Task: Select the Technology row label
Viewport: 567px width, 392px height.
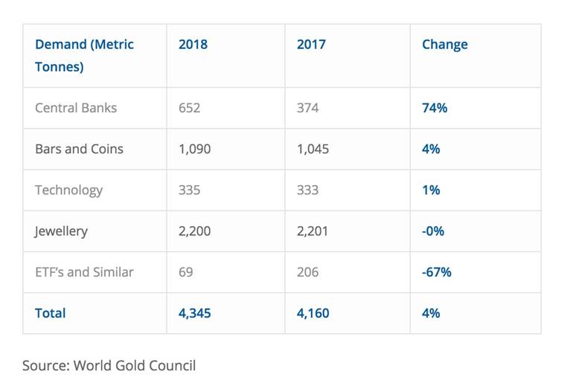Action: 68,190
